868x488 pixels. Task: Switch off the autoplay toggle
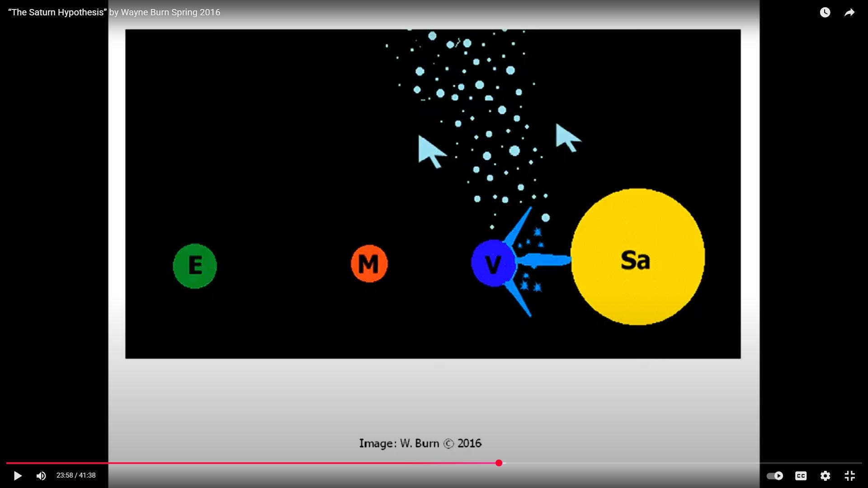775,476
